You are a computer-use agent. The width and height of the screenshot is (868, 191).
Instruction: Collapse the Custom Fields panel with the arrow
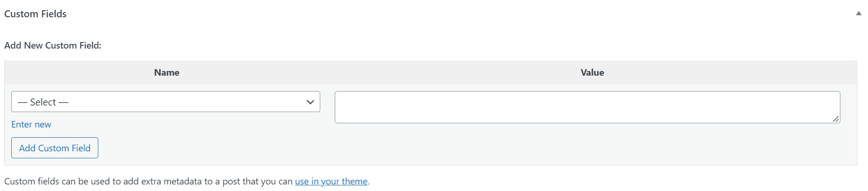click(x=858, y=14)
